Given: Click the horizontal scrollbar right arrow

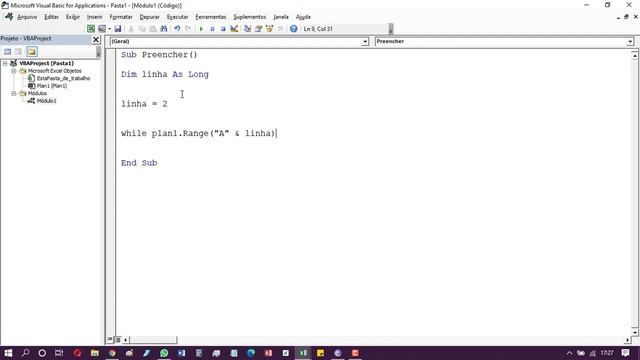Looking at the screenshot, I should [x=627, y=340].
